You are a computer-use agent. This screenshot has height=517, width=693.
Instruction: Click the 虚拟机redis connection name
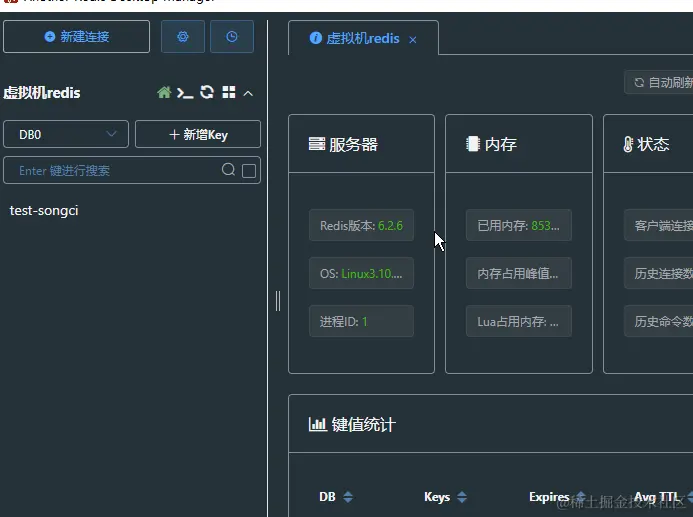[42, 93]
